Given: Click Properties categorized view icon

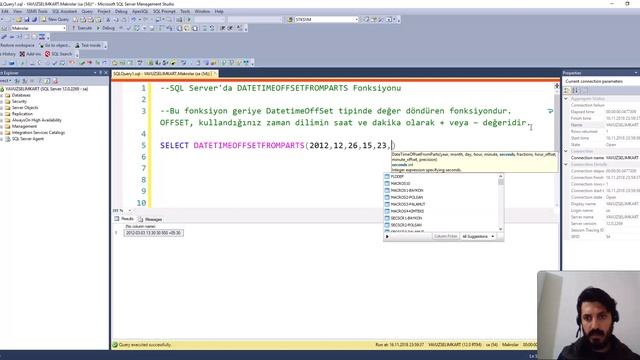Looking at the screenshot, I should (x=567, y=91).
